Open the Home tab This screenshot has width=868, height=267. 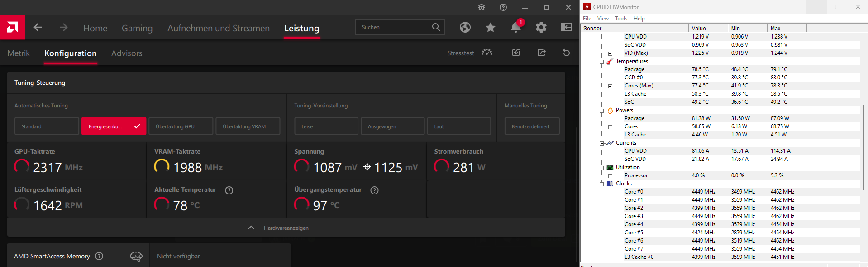pyautogui.click(x=95, y=28)
